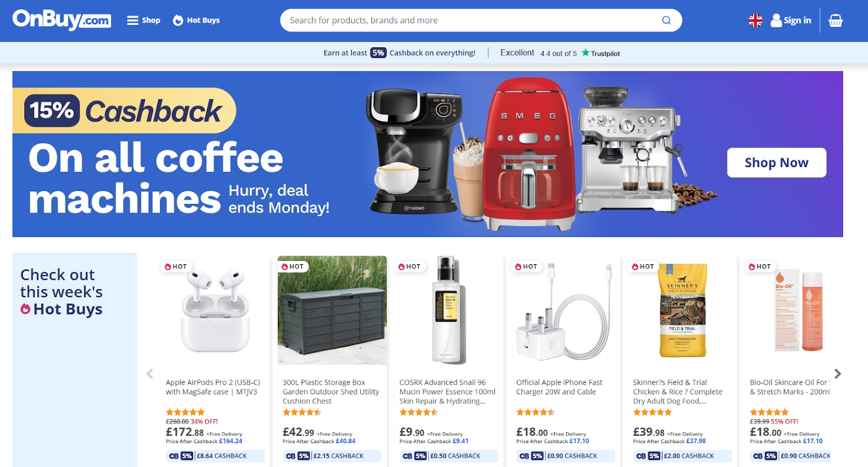The width and height of the screenshot is (868, 467).
Task: Click Shop Now on coffee banner
Action: point(776,163)
